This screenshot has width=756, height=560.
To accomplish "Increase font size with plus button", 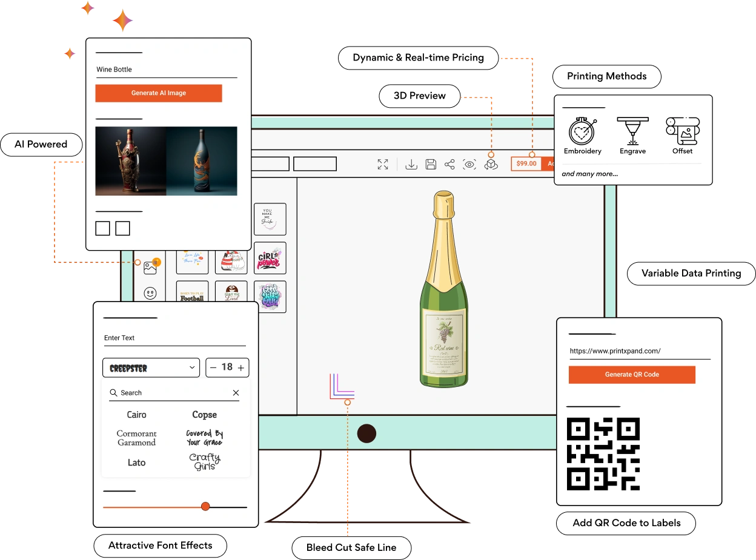I will point(241,367).
